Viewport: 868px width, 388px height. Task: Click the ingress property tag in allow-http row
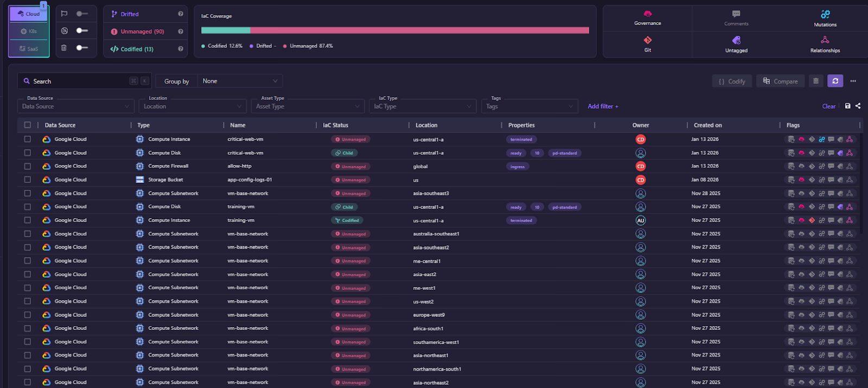(x=518, y=167)
